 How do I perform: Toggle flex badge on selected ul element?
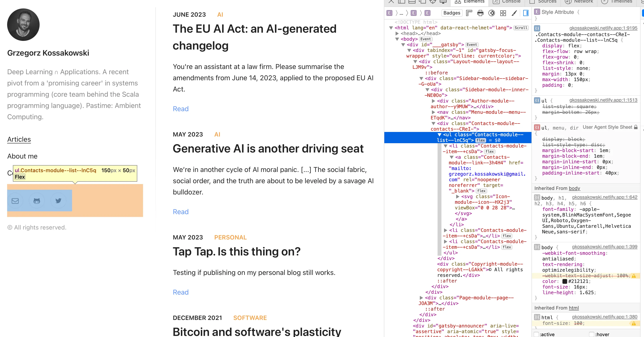[480, 140]
